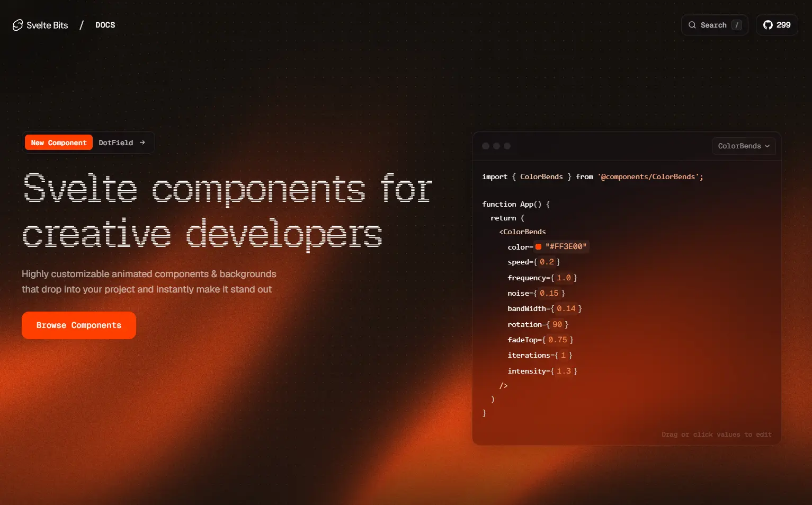Click the arrow next to DotField
The image size is (812, 505).
click(142, 143)
